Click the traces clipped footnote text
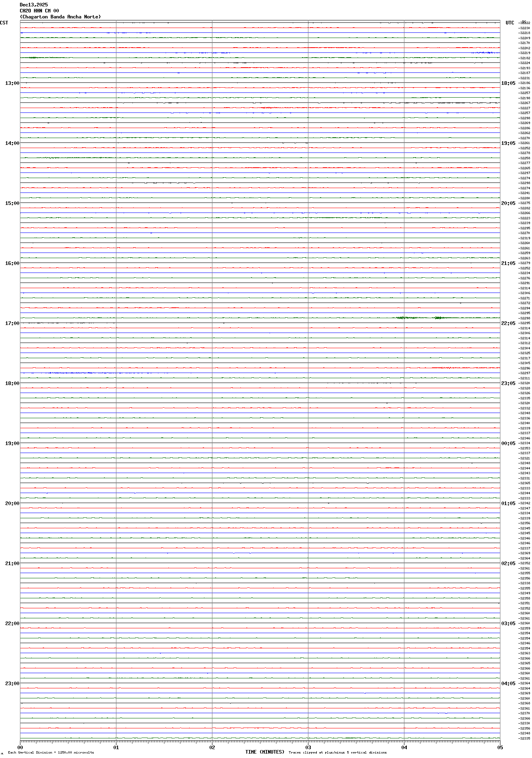This screenshot has height=758, width=532. 338,752
